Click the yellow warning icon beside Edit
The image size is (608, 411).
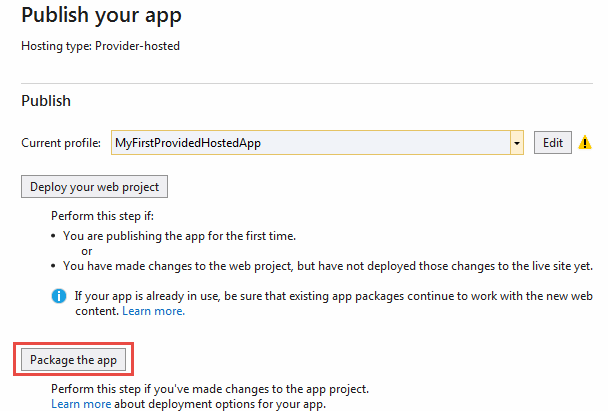[x=586, y=143]
